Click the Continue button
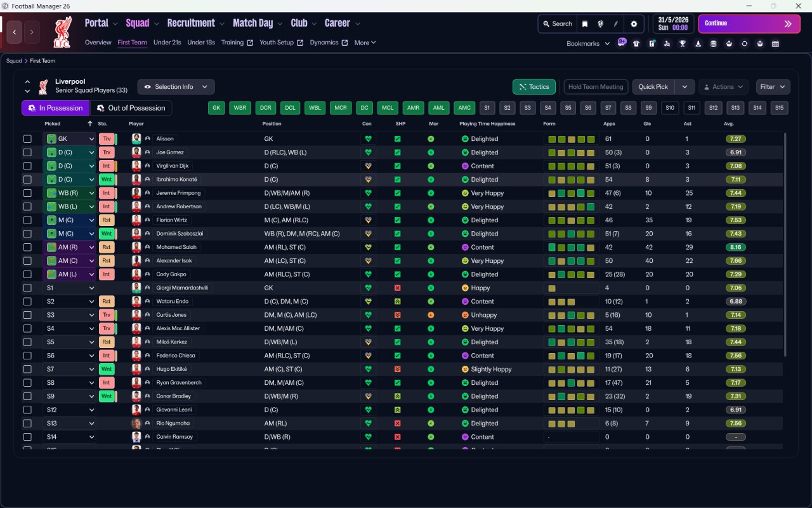 pyautogui.click(x=749, y=23)
